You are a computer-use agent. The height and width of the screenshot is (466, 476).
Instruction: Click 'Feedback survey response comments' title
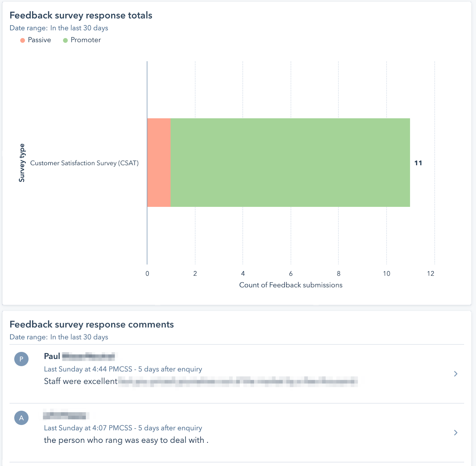point(92,324)
